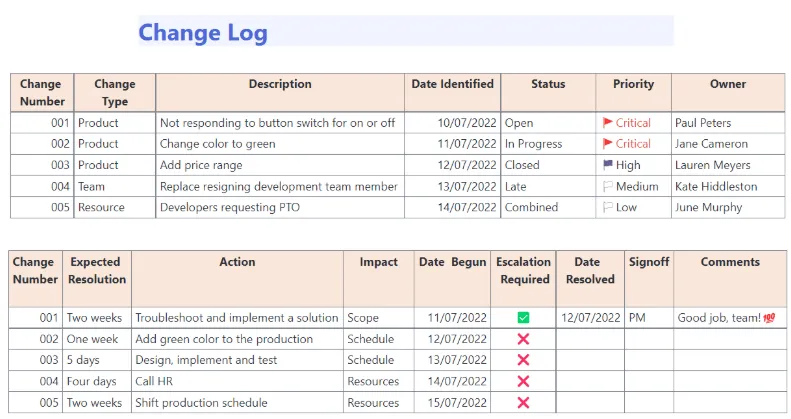The image size is (791, 419).
Task: Select the blue High priority flag icon
Action: [x=607, y=165]
